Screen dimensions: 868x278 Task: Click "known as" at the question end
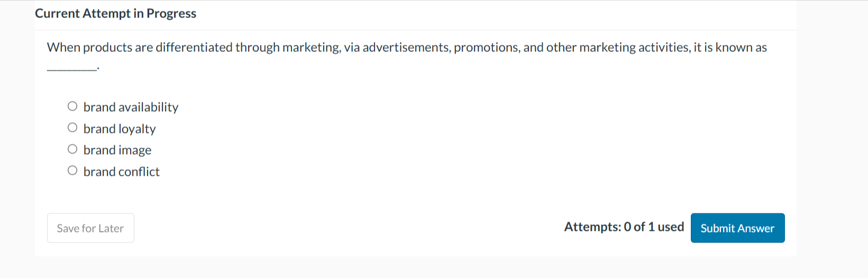(741, 48)
